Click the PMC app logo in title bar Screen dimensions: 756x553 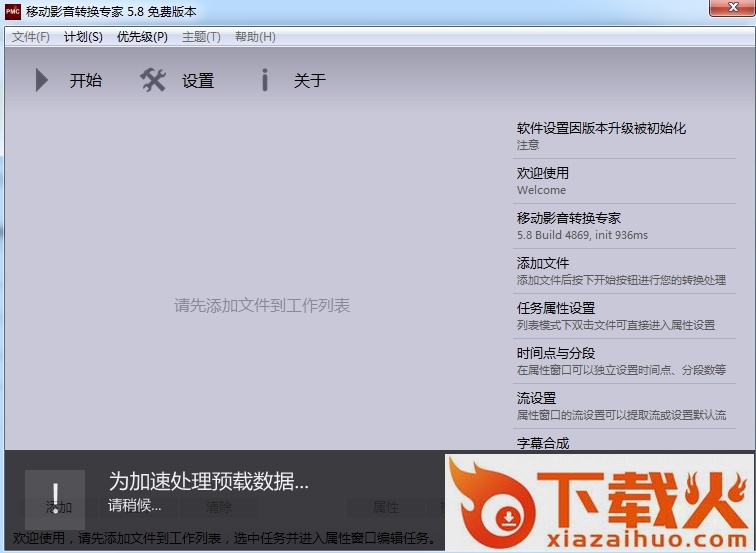tap(13, 12)
